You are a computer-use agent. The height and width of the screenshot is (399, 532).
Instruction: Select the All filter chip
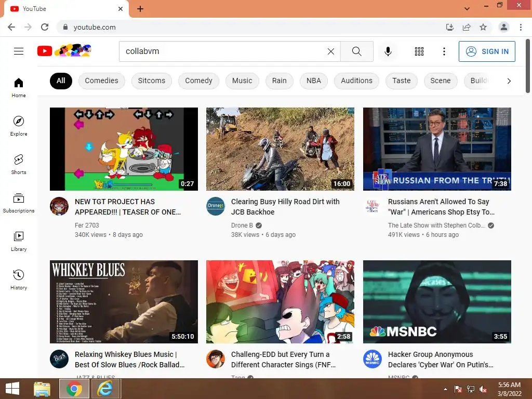click(61, 81)
